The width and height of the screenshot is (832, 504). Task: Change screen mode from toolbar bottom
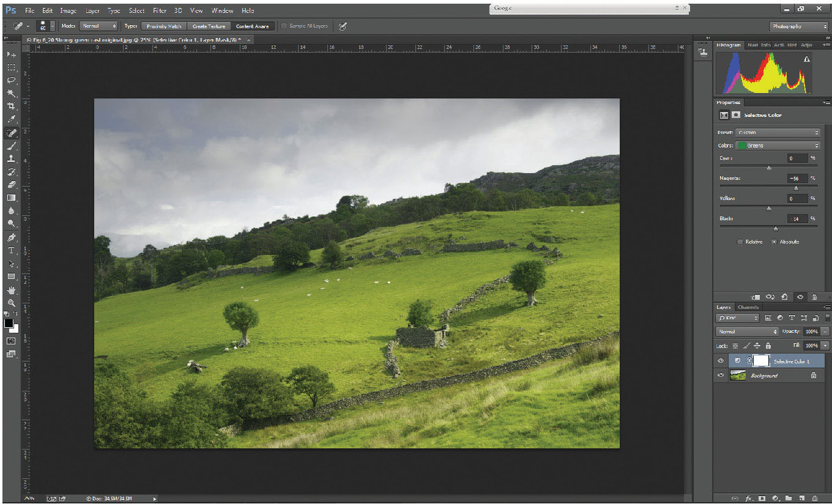[11, 354]
